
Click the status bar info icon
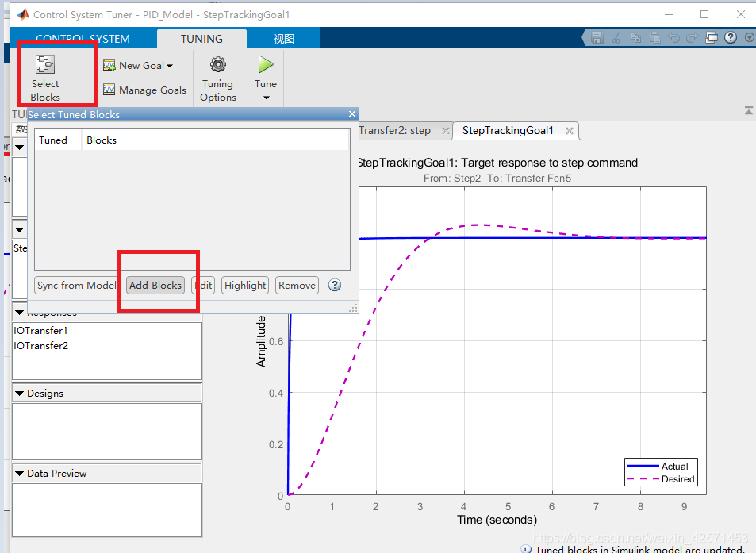526,549
